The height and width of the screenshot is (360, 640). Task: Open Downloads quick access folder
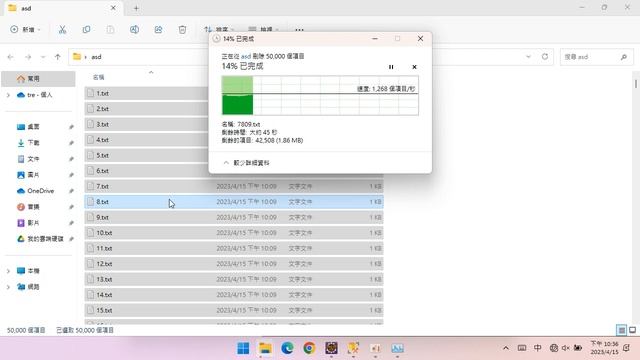(33, 143)
